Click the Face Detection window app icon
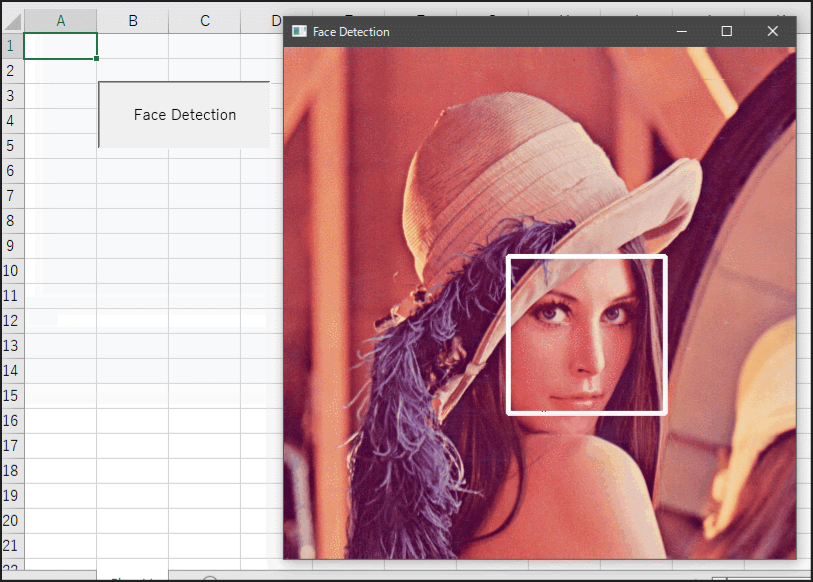 (299, 32)
